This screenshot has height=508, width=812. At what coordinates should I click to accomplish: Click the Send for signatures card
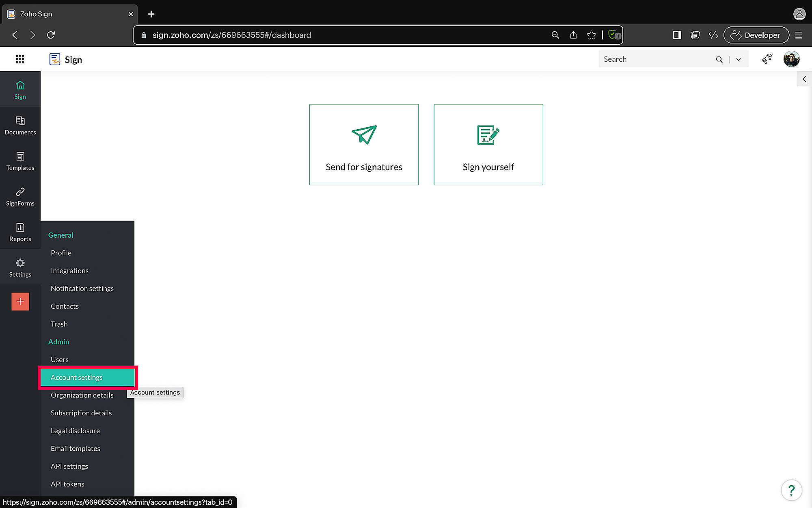click(x=364, y=145)
